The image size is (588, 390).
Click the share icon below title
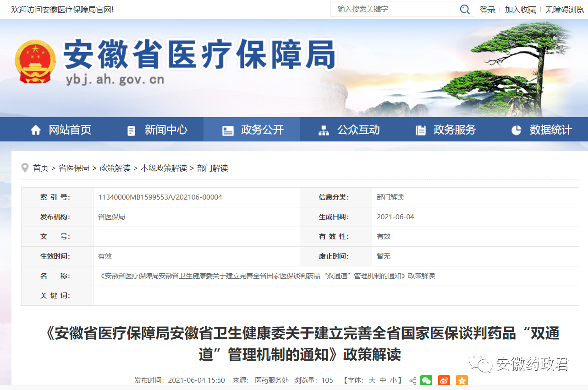pyautogui.click(x=412, y=380)
